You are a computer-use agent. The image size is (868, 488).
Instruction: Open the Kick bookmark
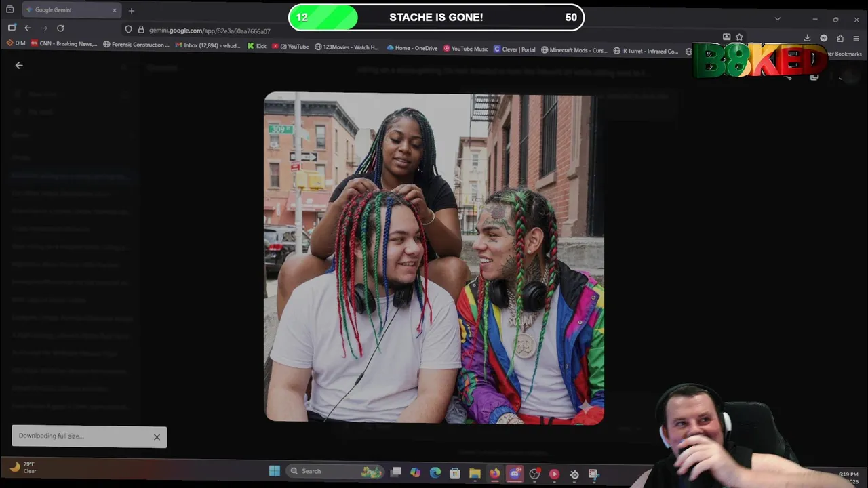(x=257, y=46)
